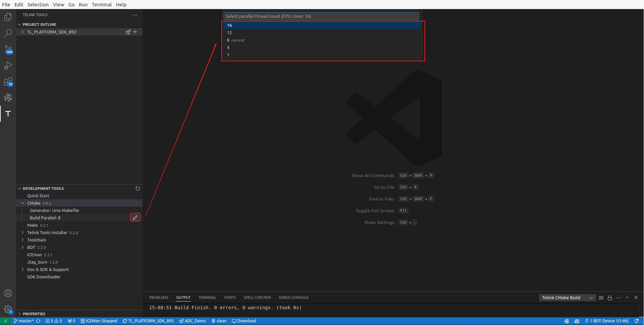Edit Build Parallel with the pencil icon
644x325 pixels.
point(135,217)
